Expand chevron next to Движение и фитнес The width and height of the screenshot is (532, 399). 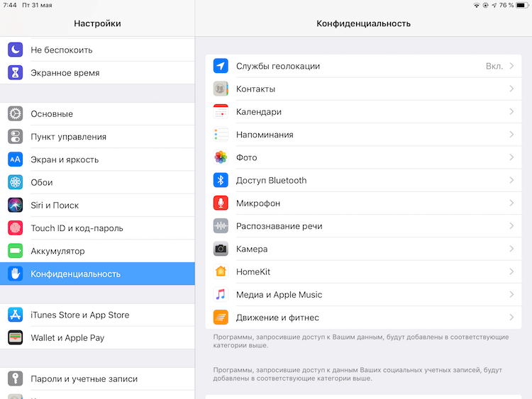[x=511, y=317]
